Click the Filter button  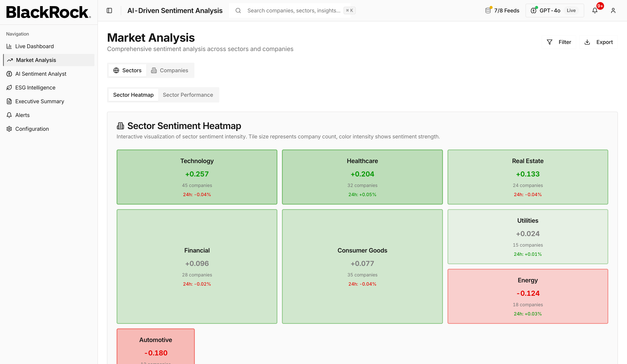tap(559, 42)
